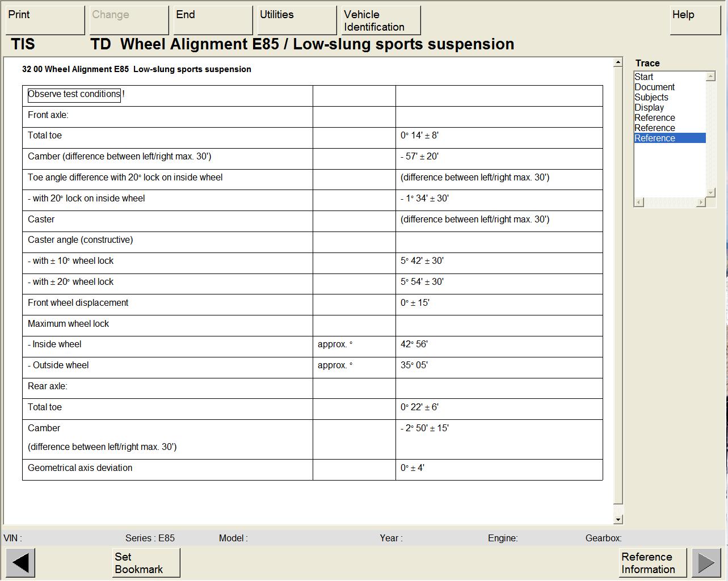The height and width of the screenshot is (581, 728).
Task: Click 'Toe angle difference with 20° lock' label
Action: pos(125,178)
